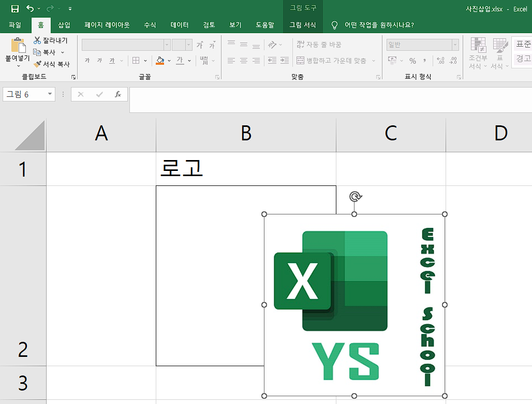The height and width of the screenshot is (404, 532).
Task: Decrease the font size
Action: click(212, 45)
